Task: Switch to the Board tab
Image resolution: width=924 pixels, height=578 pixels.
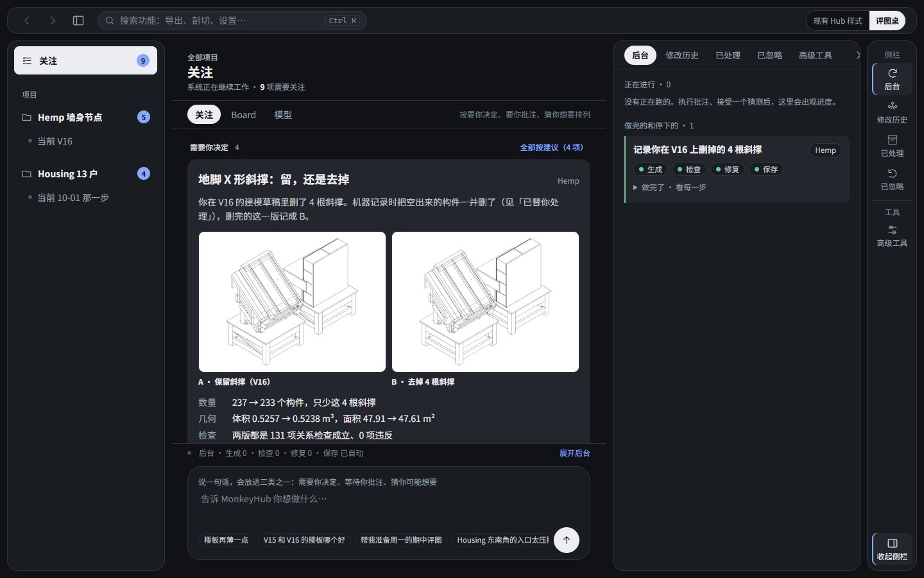Action: click(x=243, y=114)
